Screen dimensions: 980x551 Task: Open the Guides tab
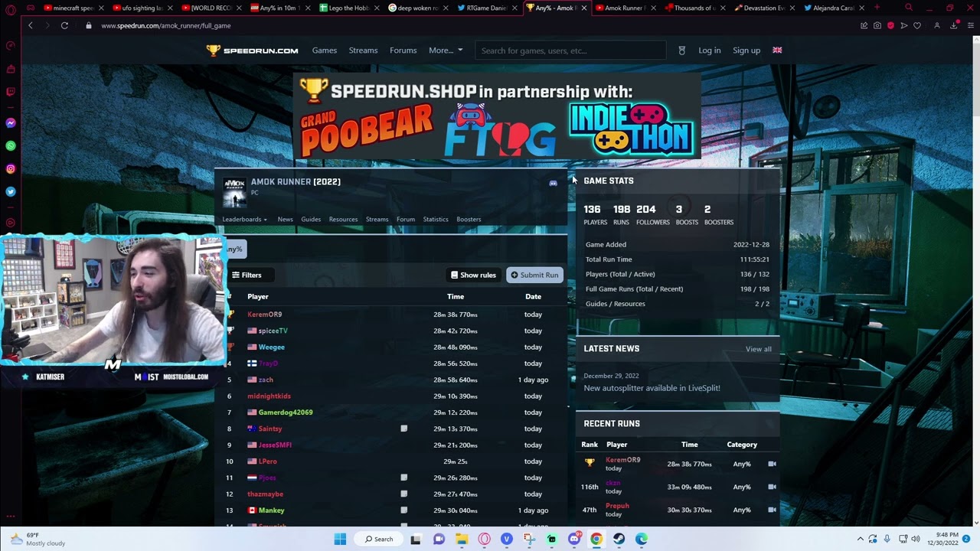[x=311, y=219]
